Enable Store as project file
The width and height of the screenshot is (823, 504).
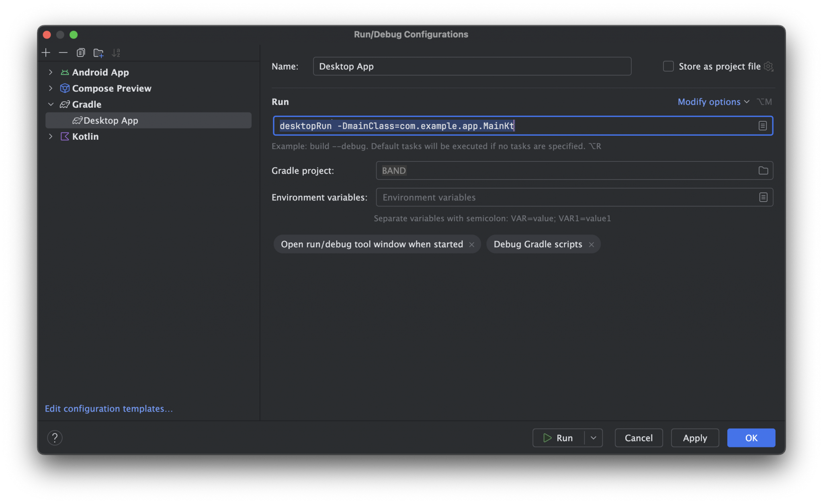tap(668, 66)
